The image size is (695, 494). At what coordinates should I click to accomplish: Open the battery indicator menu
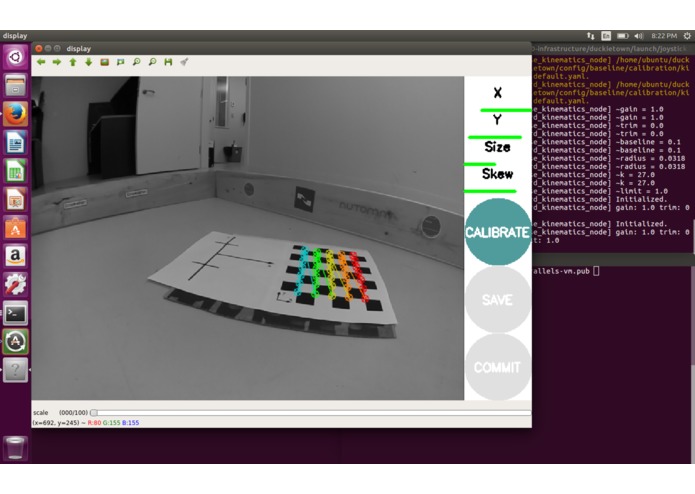623,36
